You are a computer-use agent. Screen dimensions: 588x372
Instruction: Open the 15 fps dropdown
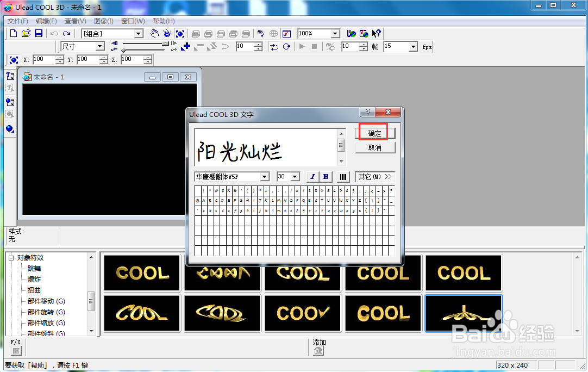pyautogui.click(x=413, y=47)
